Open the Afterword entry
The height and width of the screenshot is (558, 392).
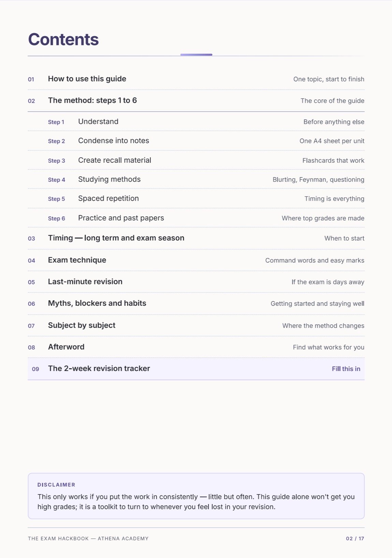tap(196, 347)
